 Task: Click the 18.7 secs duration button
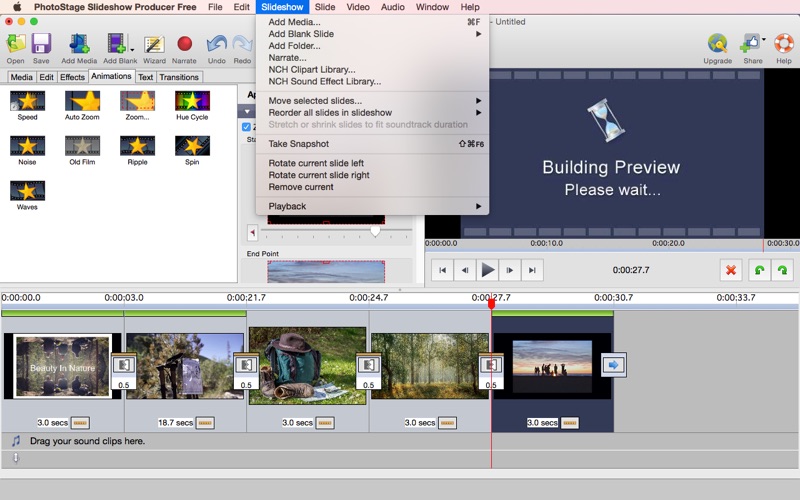click(x=175, y=423)
